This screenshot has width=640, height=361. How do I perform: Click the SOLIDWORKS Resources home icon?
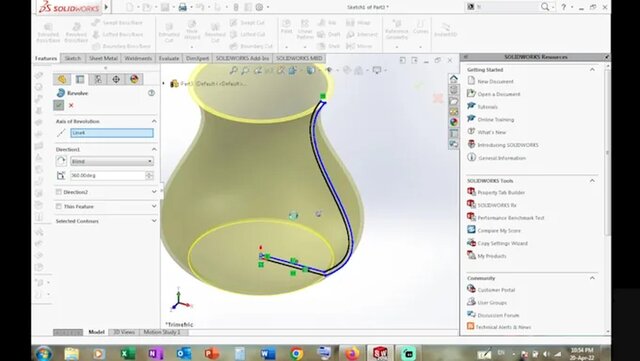pyautogui.click(x=453, y=79)
